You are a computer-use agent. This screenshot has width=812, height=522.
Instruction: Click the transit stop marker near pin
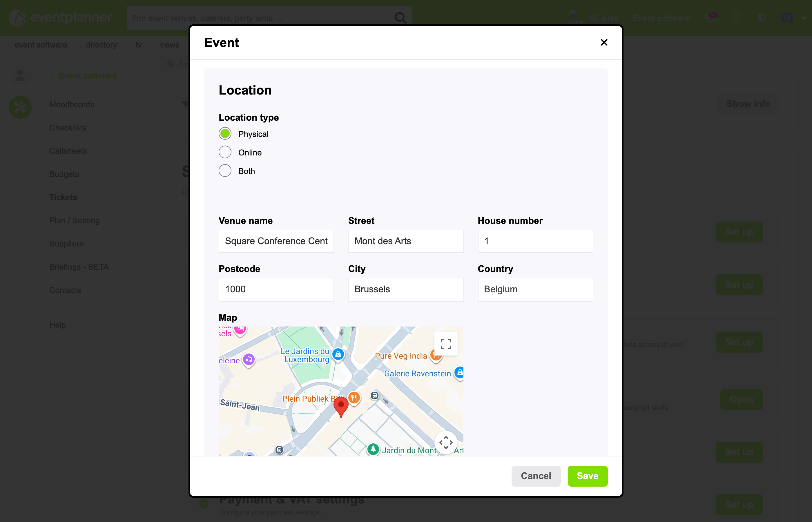pyautogui.click(x=374, y=396)
